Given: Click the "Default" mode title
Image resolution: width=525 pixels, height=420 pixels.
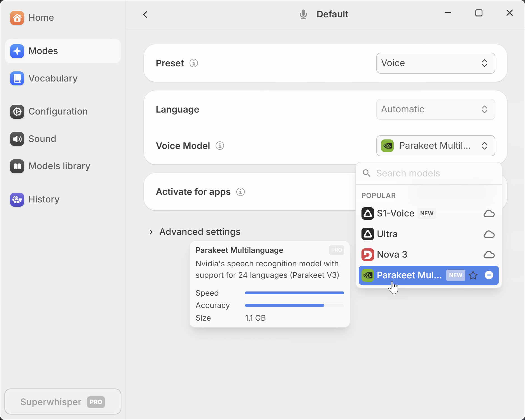Looking at the screenshot, I should (332, 14).
